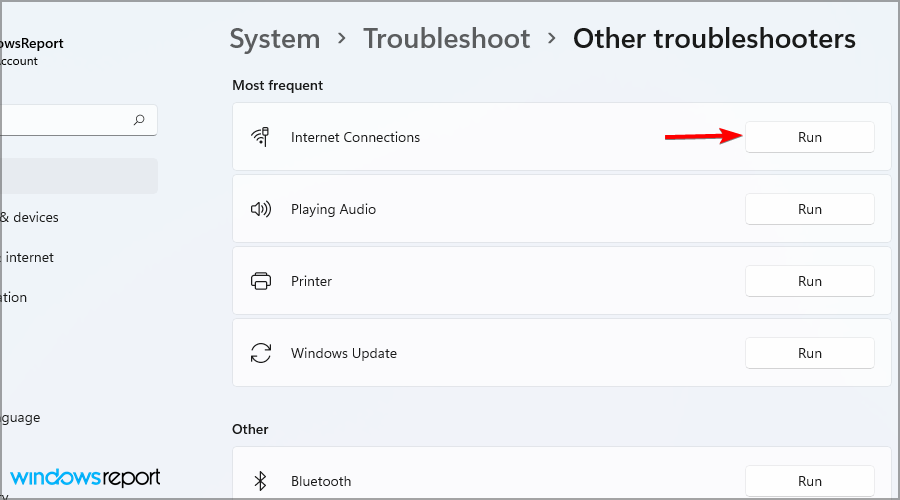
Task: Run the Playing Audio troubleshooter
Action: (x=809, y=209)
